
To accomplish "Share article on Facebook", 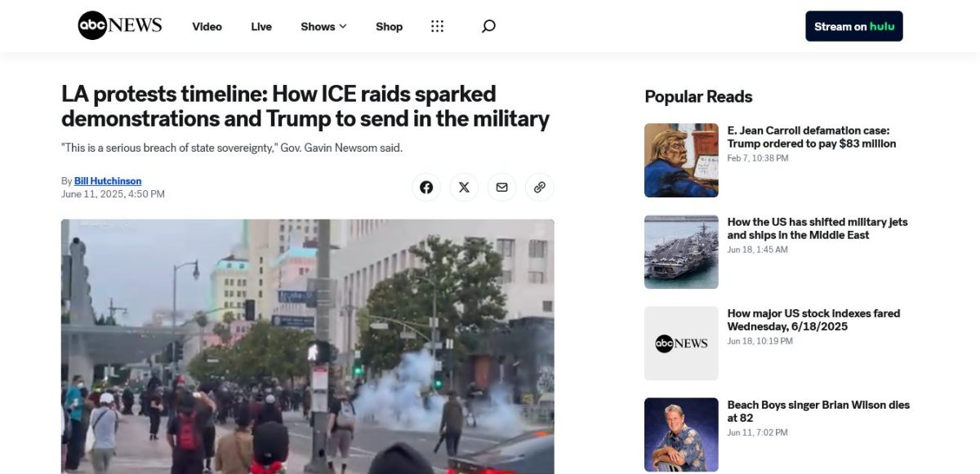I will (426, 187).
